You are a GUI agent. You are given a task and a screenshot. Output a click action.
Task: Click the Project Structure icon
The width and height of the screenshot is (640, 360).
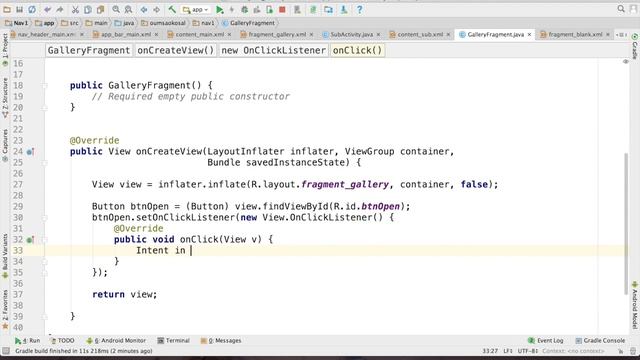pos(328,9)
